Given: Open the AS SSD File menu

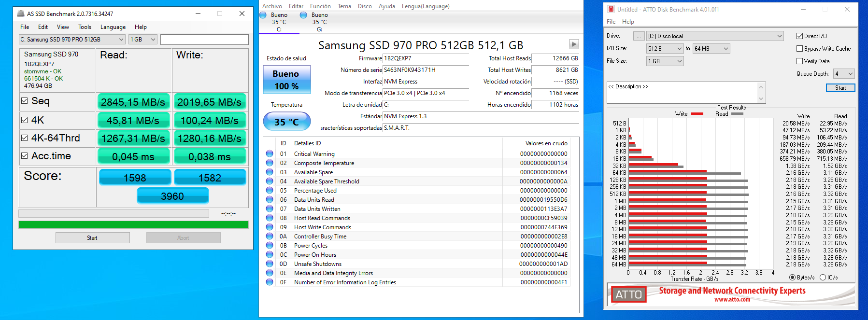Looking at the screenshot, I should coord(25,27).
